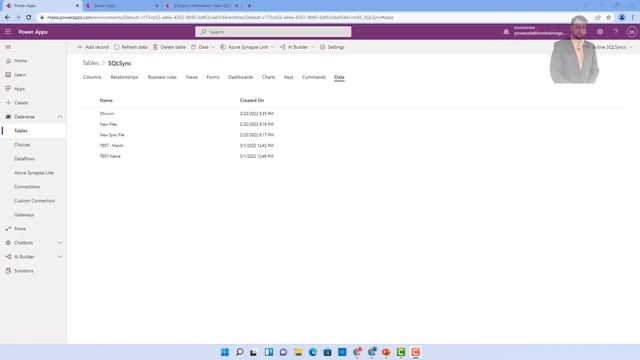Screen dimensions: 640x360
Task: Open the Chrome three-dot menu
Action: pos(633,18)
